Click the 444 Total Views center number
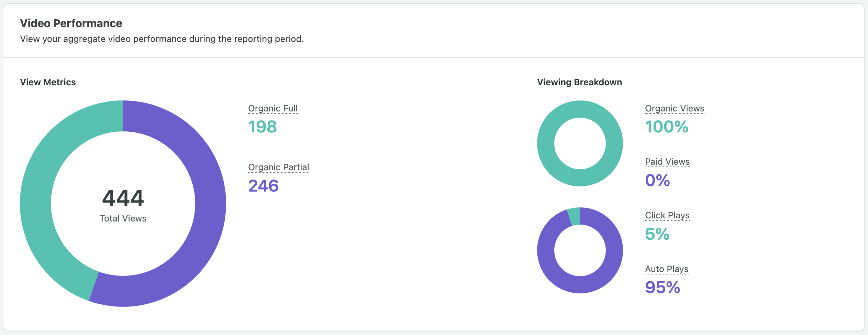 click(123, 198)
